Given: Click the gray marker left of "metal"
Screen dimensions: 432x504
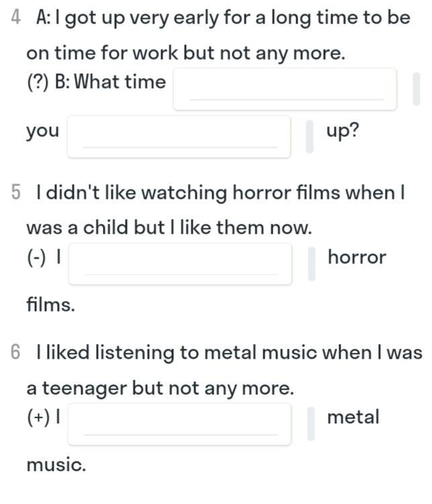Looking at the screenshot, I should click(311, 423).
